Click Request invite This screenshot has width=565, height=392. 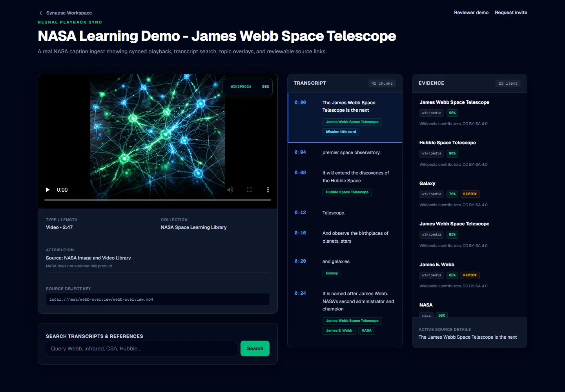tap(511, 13)
